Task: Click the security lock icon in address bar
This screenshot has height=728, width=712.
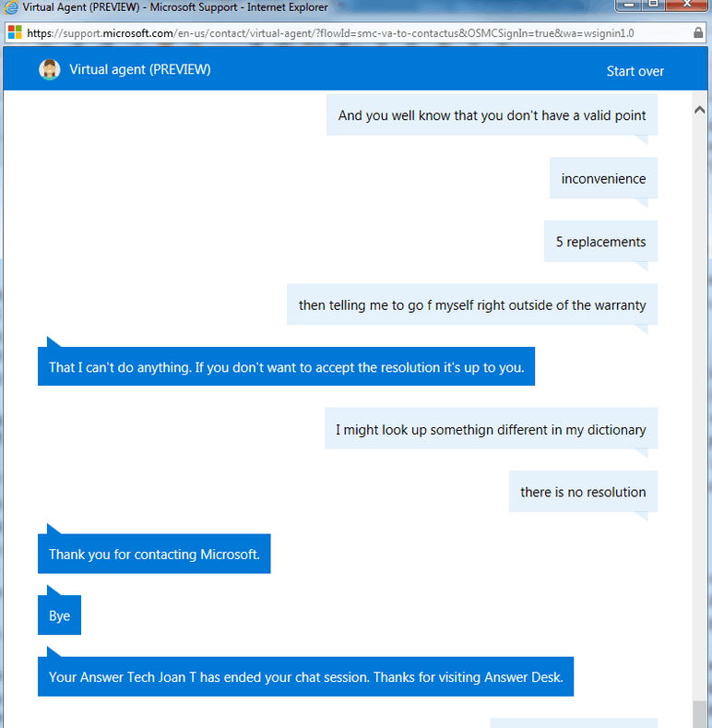Action: click(698, 33)
